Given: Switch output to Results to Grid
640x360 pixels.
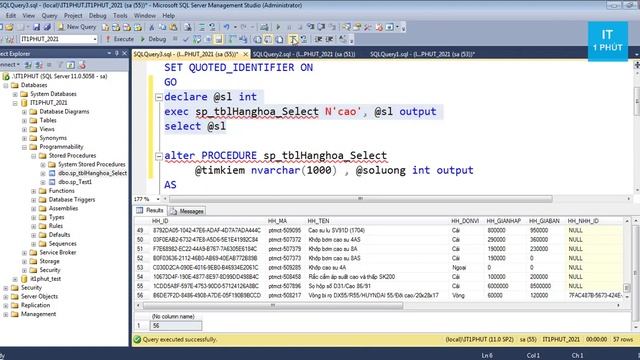Looking at the screenshot, I should coord(268,39).
